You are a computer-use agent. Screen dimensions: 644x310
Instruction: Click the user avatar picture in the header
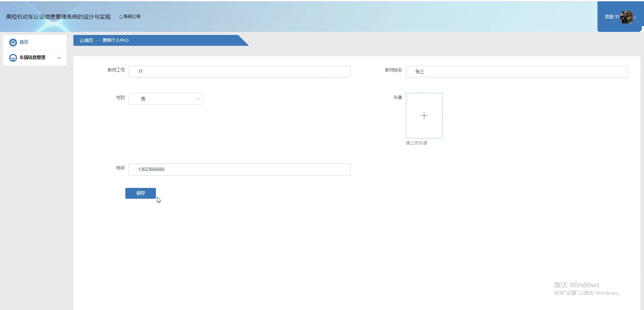tap(627, 17)
